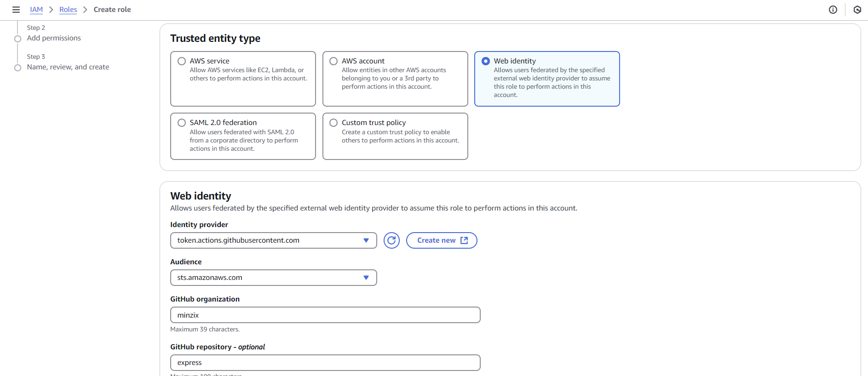Click the IAM breadcrumb link
868x376 pixels.
(x=36, y=10)
